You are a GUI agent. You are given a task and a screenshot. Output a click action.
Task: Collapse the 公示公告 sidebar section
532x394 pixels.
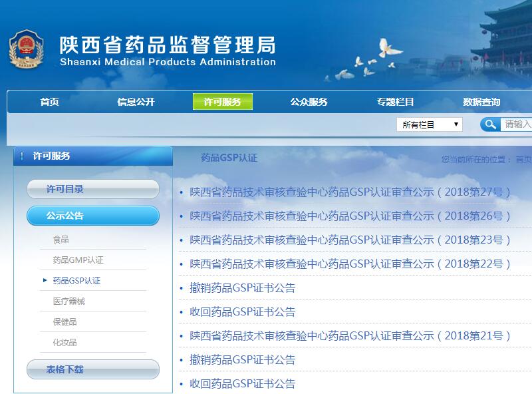click(x=93, y=216)
